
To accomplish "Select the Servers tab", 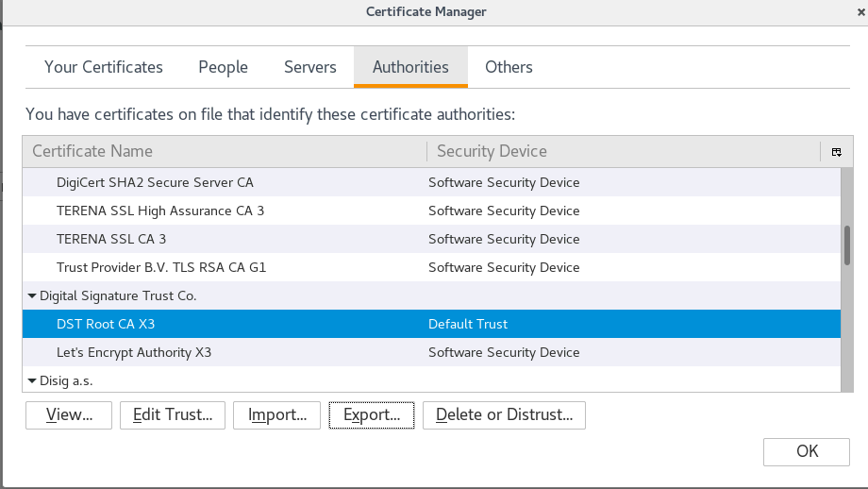I will pos(309,67).
